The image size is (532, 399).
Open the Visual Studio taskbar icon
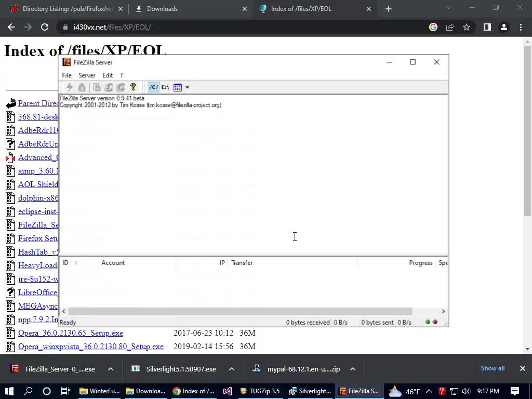[x=228, y=391]
